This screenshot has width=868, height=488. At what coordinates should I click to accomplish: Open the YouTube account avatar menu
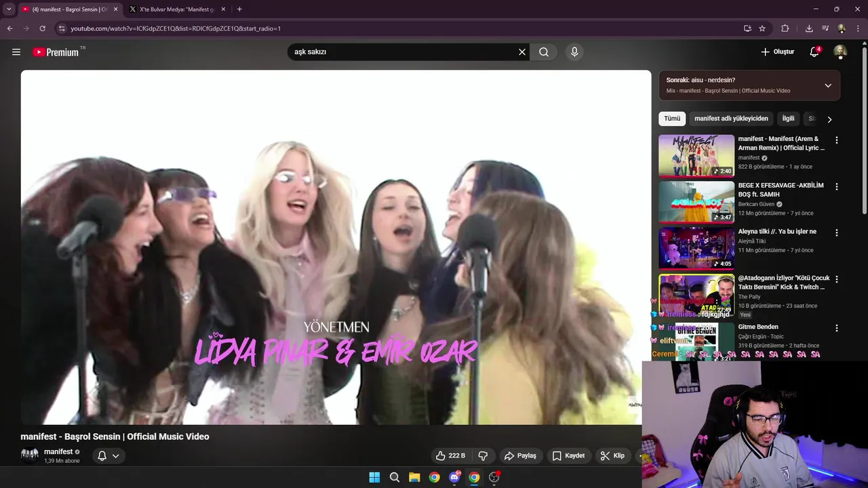[840, 52]
